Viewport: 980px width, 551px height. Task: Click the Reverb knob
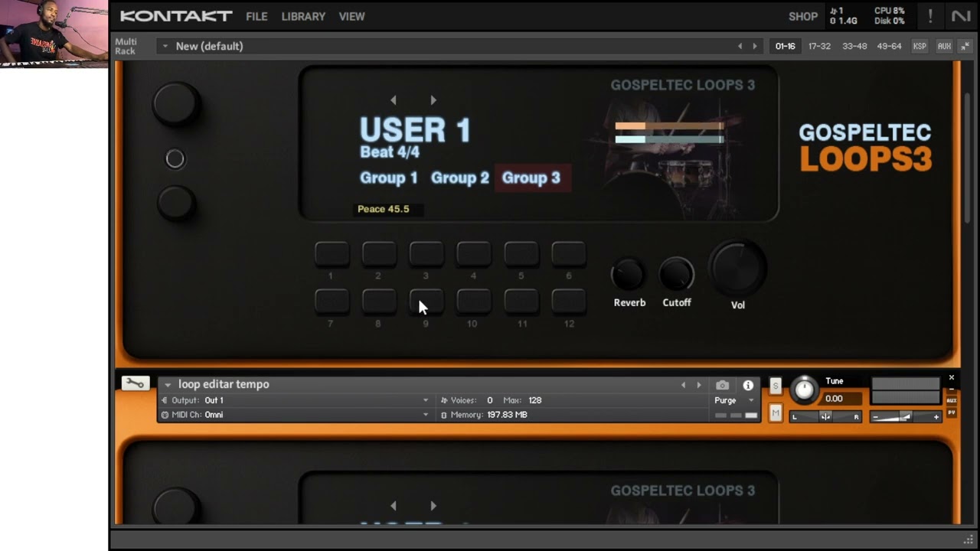click(x=629, y=274)
